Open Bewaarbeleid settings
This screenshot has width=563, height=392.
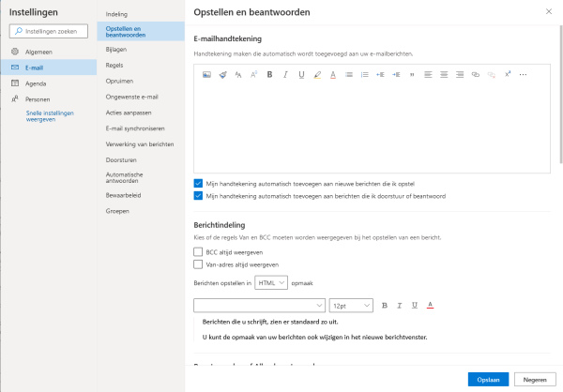pyautogui.click(x=141, y=195)
